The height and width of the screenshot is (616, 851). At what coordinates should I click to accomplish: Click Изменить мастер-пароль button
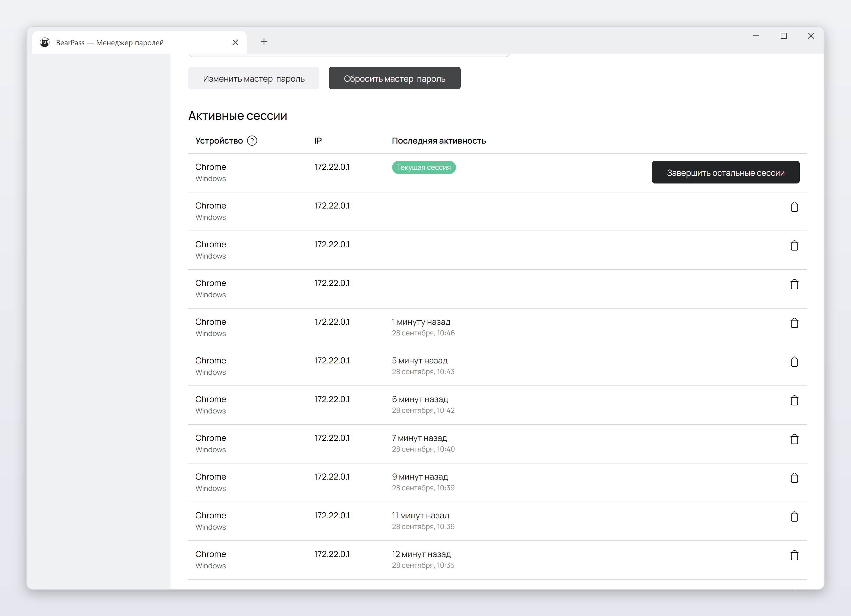(254, 78)
